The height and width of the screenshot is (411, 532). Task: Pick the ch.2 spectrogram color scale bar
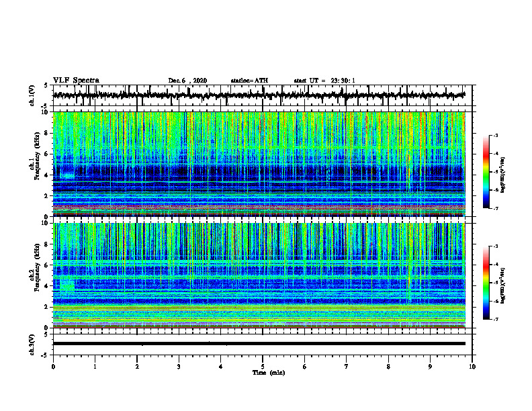486,283
